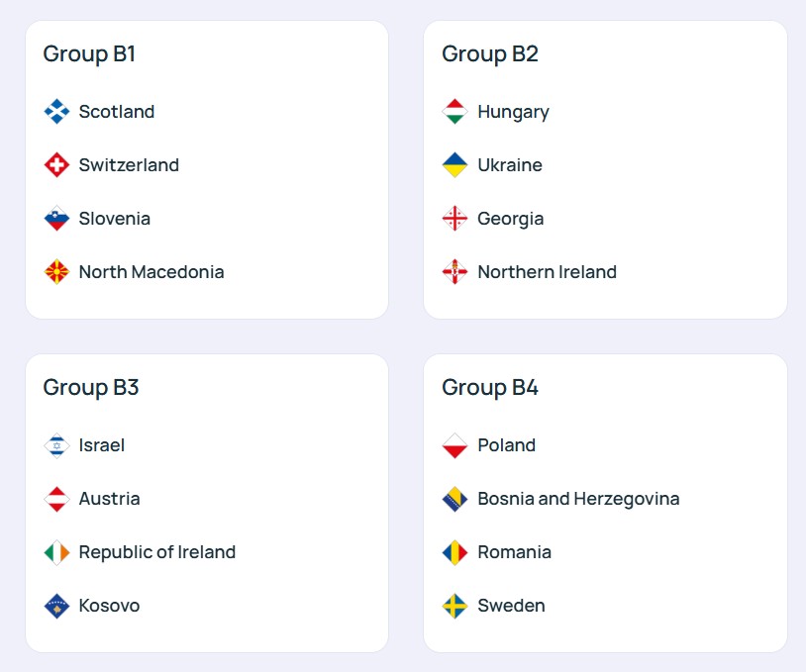Click the Kosovo flag icon

click(57, 606)
